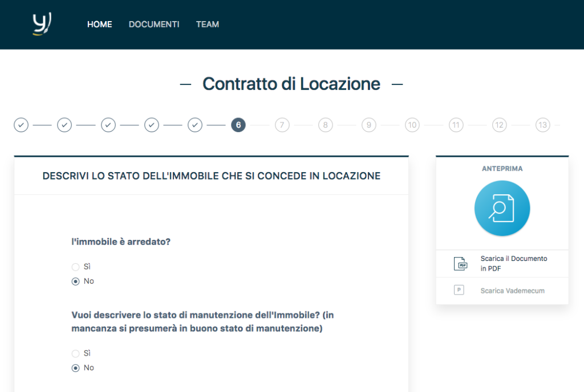Select Sì for l'immobile è arredato
The height and width of the screenshot is (392, 584).
[76, 267]
